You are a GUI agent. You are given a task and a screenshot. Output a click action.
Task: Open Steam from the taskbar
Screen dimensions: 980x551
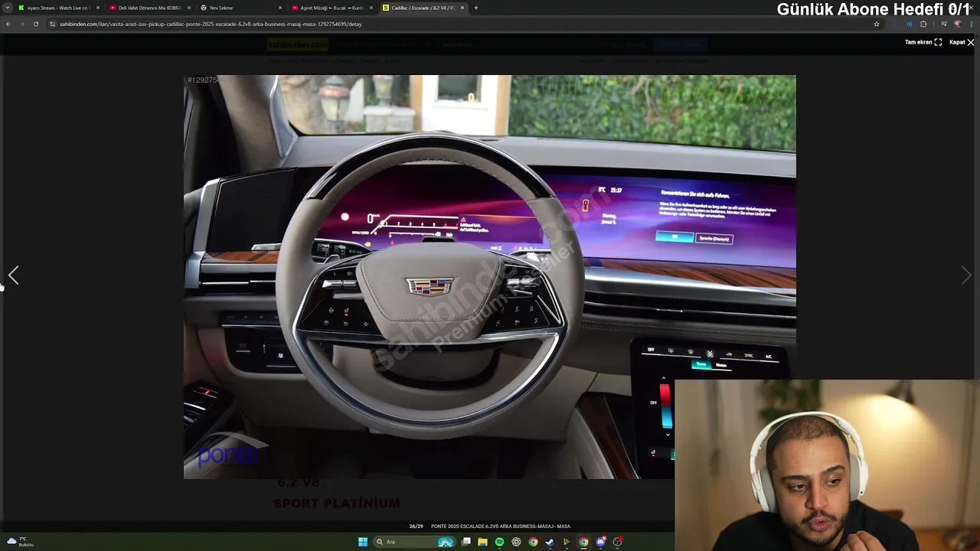click(x=550, y=542)
